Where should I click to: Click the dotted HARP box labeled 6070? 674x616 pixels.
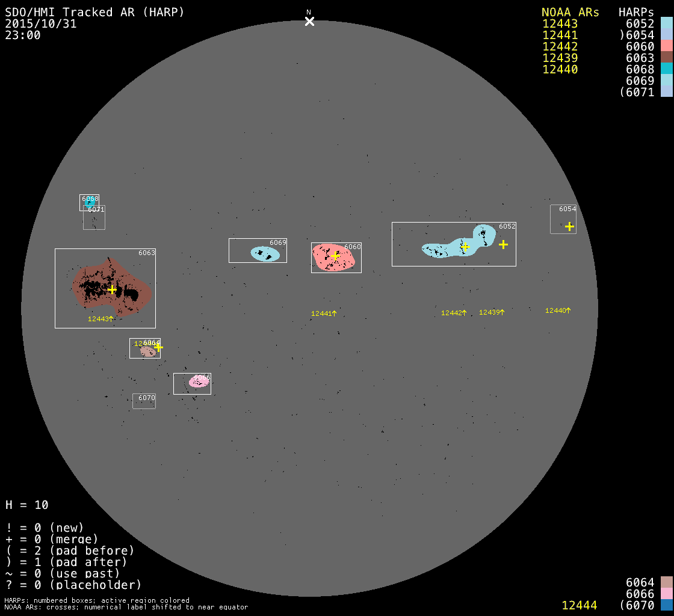click(144, 401)
